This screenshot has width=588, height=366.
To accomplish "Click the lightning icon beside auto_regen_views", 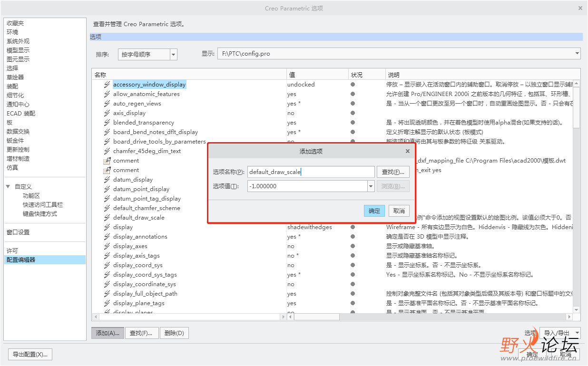I will coord(107,104).
